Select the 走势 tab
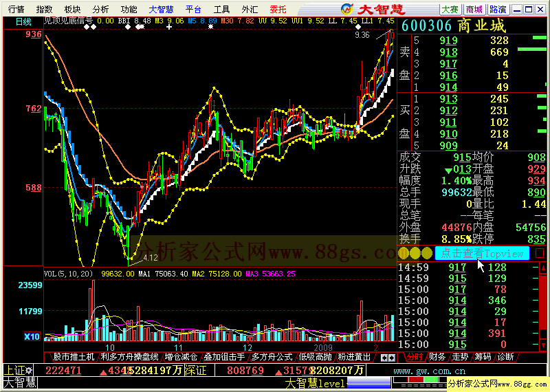The height and width of the screenshot is (392, 550). (460, 357)
